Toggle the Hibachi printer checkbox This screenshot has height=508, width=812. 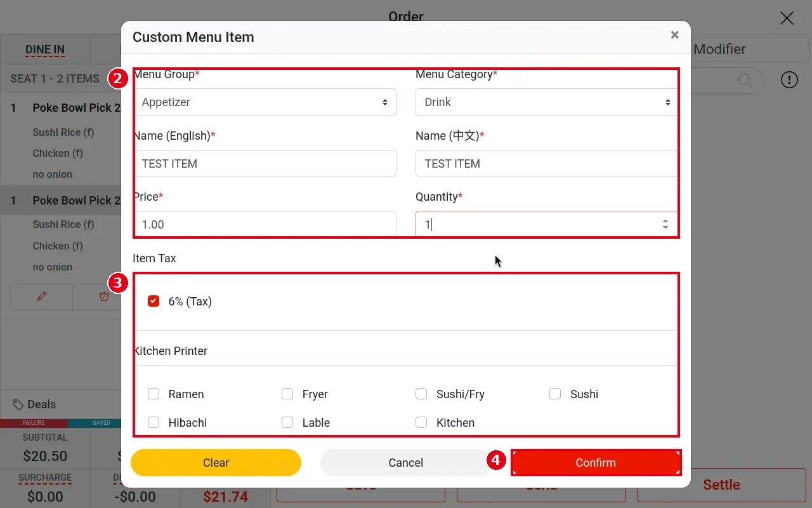(x=154, y=422)
